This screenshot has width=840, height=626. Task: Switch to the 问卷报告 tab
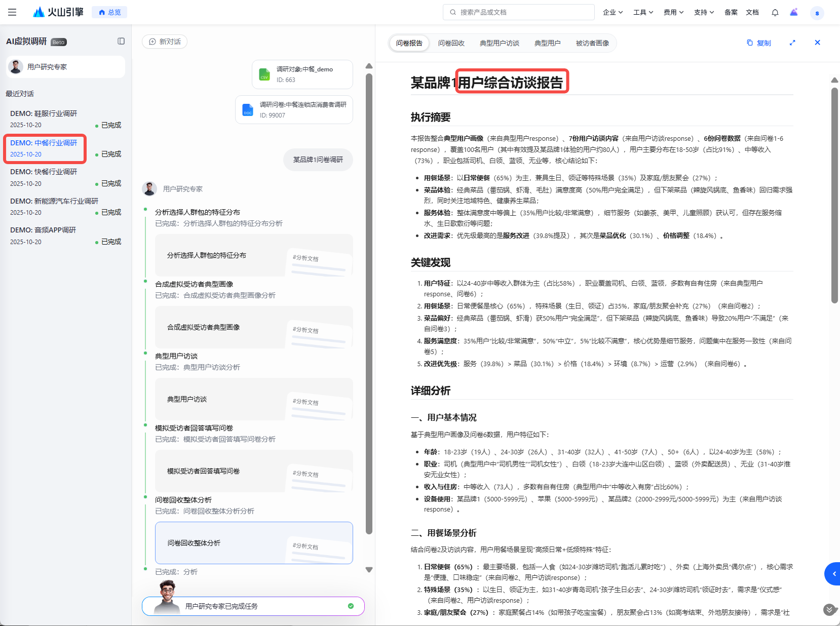tap(409, 43)
